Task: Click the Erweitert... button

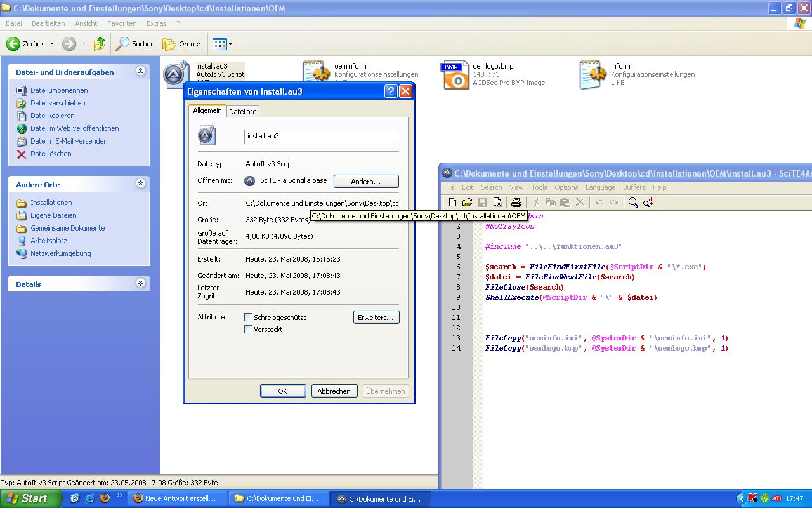Action: click(x=376, y=317)
